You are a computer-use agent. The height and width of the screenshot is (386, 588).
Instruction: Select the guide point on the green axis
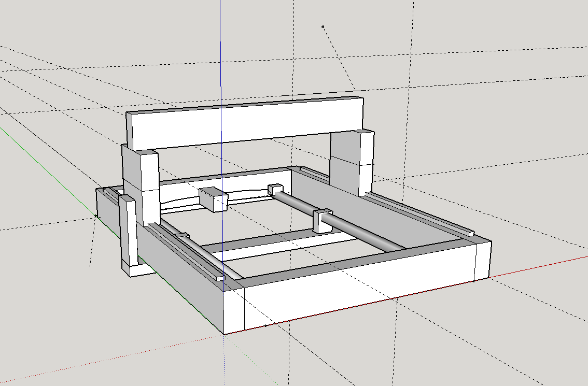tap(96, 216)
